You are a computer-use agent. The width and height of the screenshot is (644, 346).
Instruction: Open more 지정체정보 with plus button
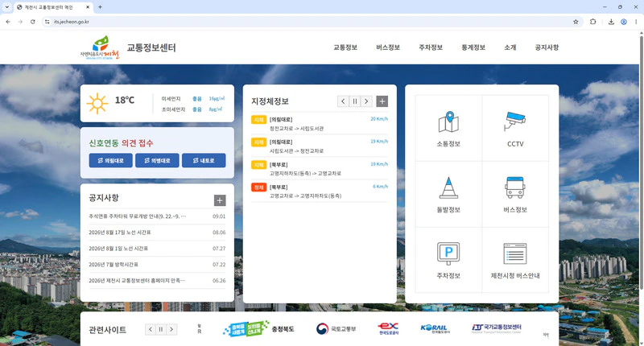coord(382,101)
